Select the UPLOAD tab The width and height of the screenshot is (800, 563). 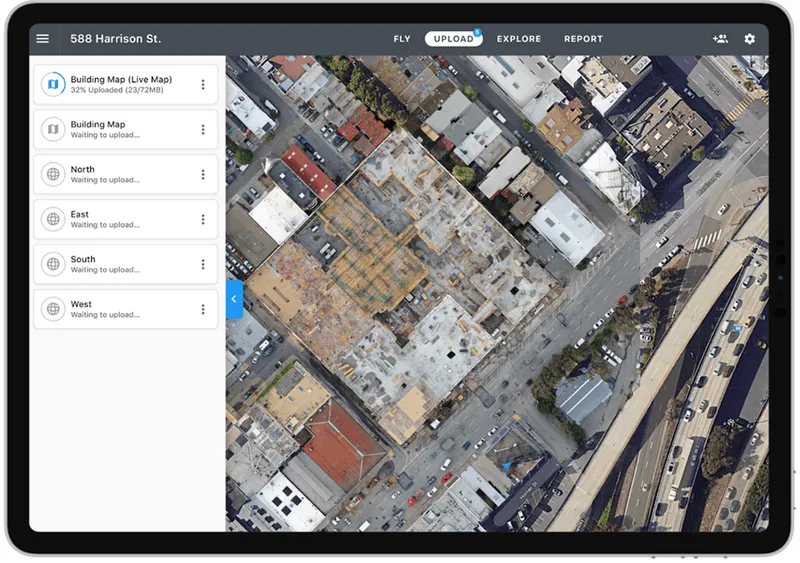[453, 39]
